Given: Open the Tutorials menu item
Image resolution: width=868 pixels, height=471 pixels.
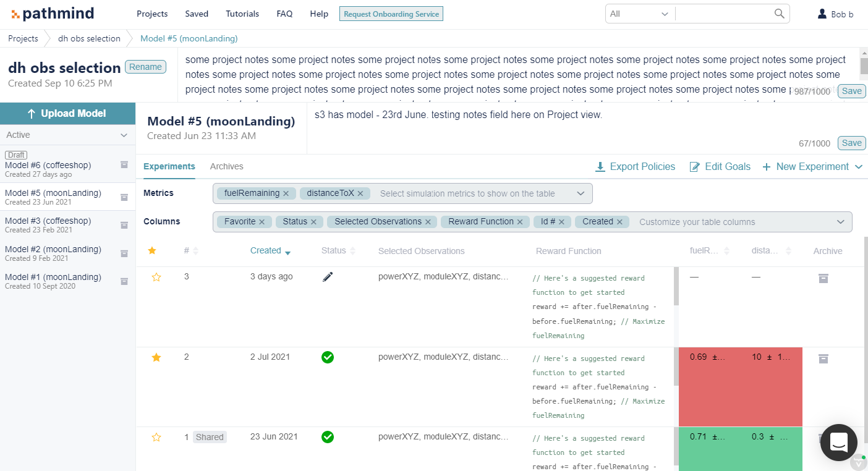Looking at the screenshot, I should pos(242,14).
